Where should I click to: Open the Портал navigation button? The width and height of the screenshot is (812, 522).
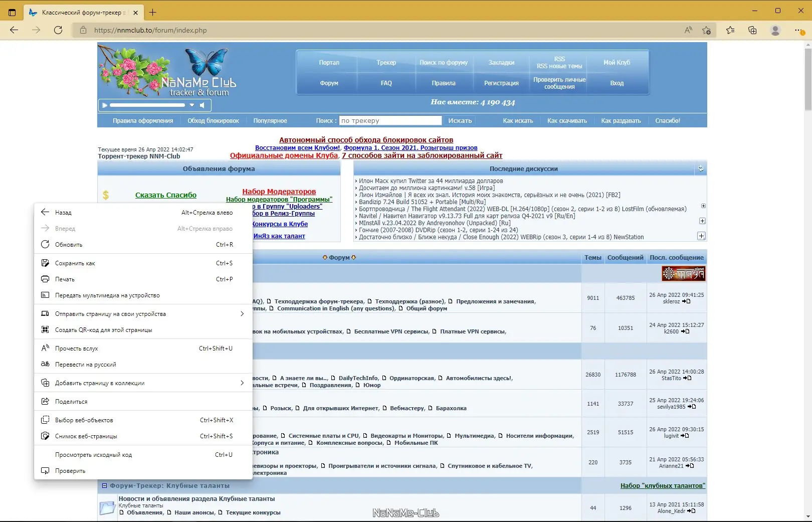click(x=329, y=63)
